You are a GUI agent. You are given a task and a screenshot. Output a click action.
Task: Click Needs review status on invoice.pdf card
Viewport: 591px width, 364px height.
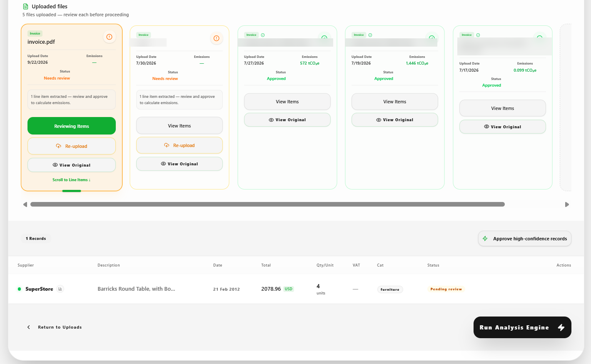tap(57, 78)
